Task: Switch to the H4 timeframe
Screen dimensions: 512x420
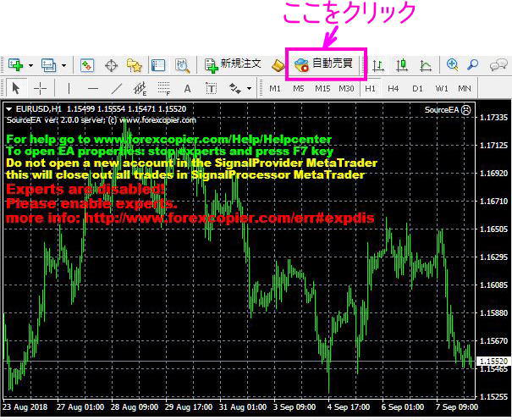Action: tap(394, 88)
